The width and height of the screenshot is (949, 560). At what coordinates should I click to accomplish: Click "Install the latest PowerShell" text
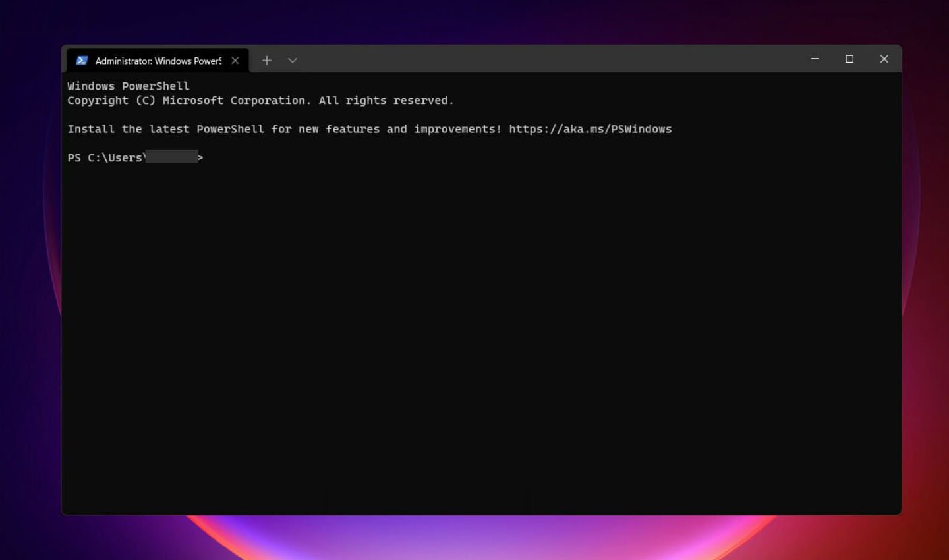coord(165,129)
